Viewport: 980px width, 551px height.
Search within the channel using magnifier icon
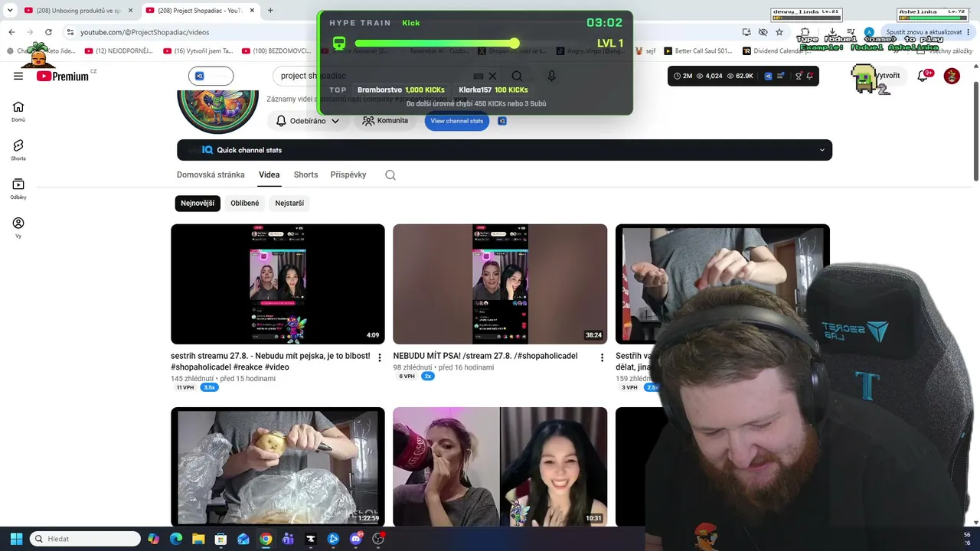(x=390, y=174)
